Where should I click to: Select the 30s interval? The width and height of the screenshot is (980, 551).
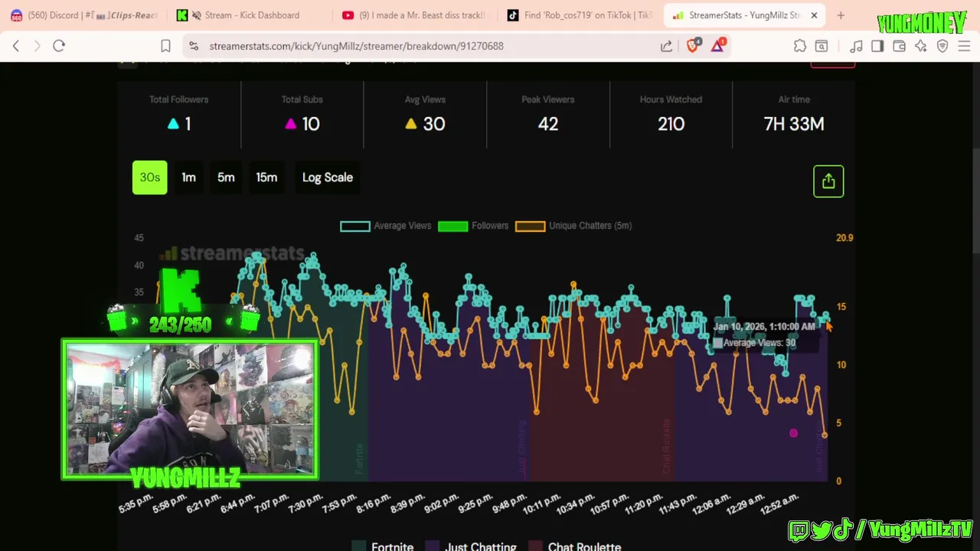[x=149, y=178]
